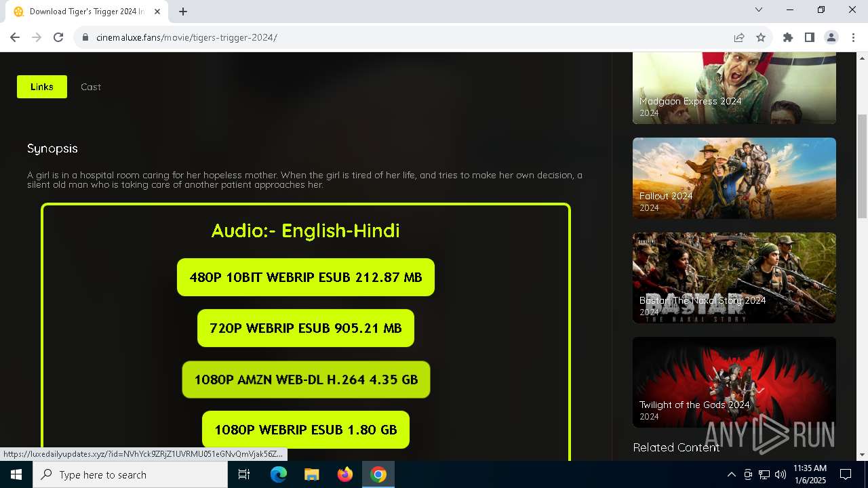Download 720P WEBRIP ESUB 905.21 MB
Image resolution: width=868 pixels, height=488 pixels.
[306, 328]
